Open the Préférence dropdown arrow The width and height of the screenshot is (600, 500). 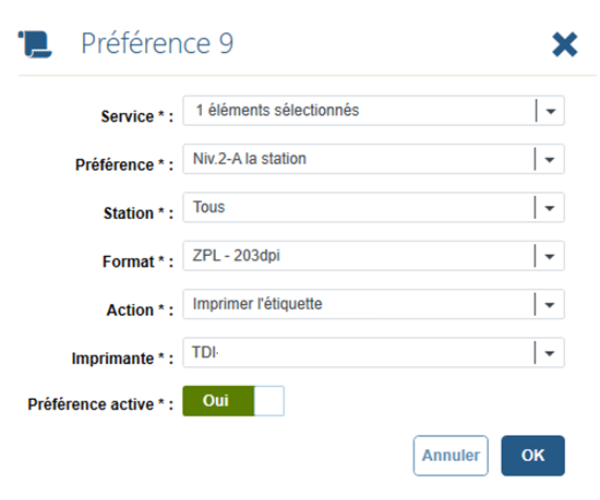point(549,159)
